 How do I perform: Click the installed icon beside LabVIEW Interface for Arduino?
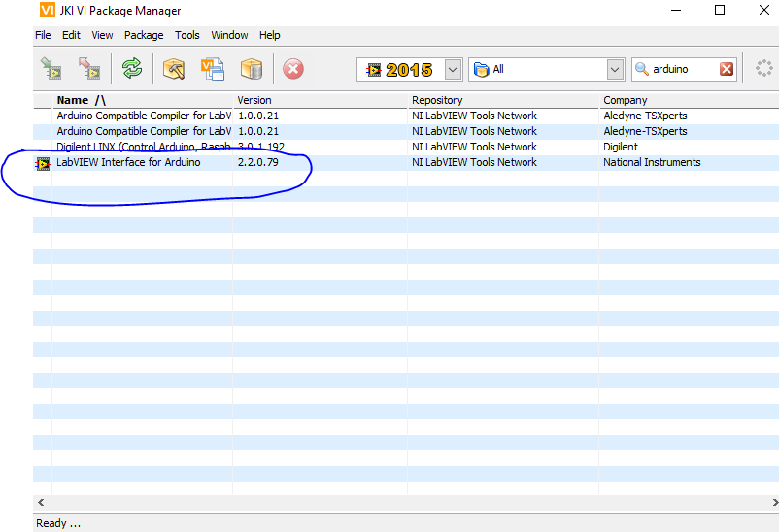(43, 163)
